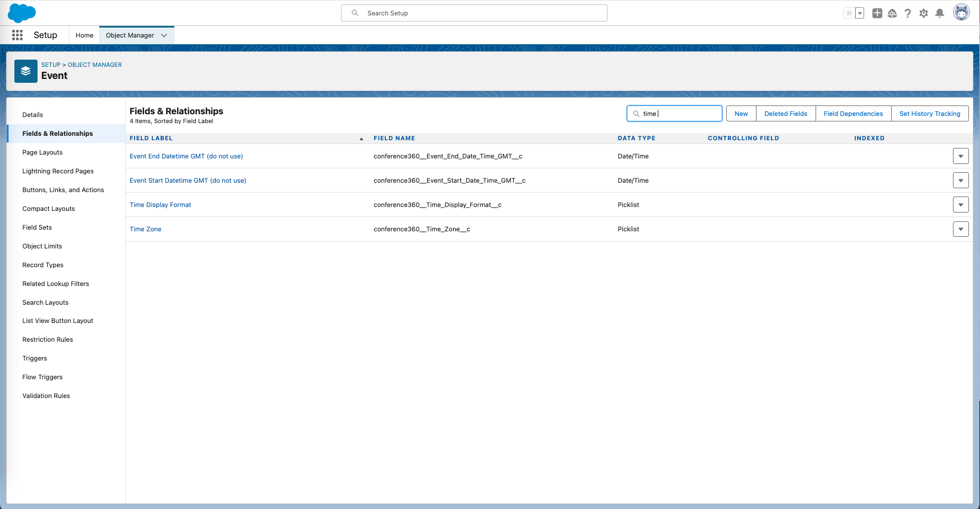
Task: Click the SETUP breadcrumb link
Action: click(x=51, y=65)
